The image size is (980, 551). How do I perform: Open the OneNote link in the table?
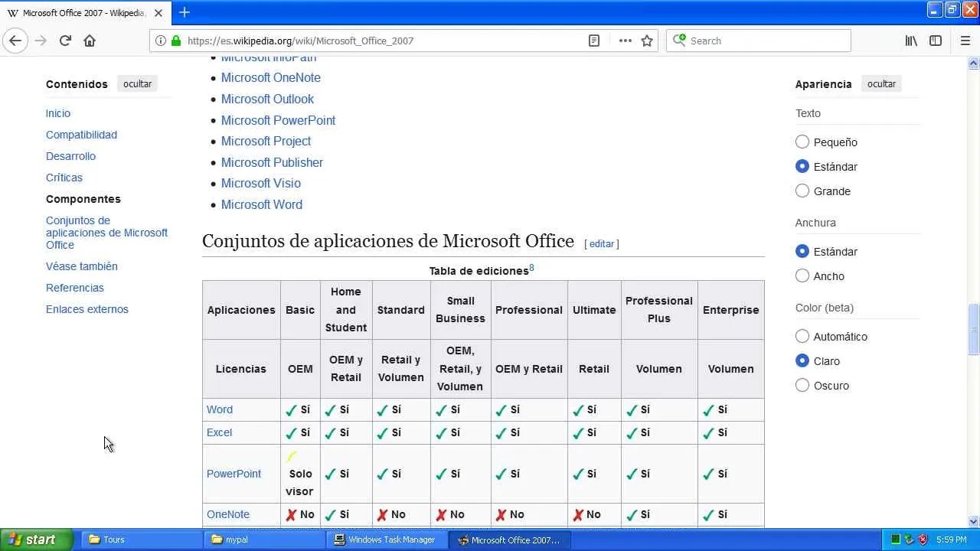click(228, 514)
